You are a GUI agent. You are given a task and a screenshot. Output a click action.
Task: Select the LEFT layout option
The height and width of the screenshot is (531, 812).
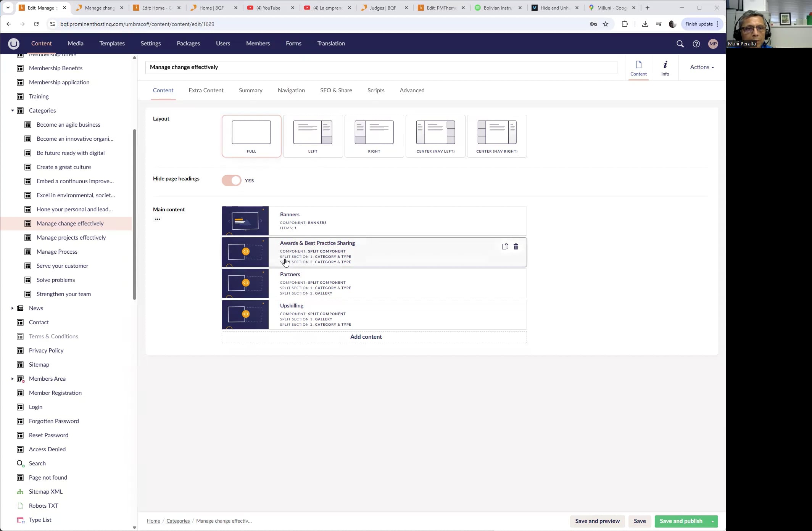coord(313,136)
